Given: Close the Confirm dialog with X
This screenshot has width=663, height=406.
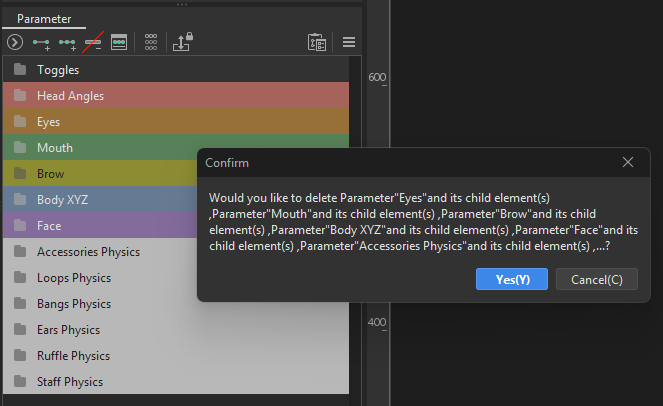Looking at the screenshot, I should click(x=628, y=162).
